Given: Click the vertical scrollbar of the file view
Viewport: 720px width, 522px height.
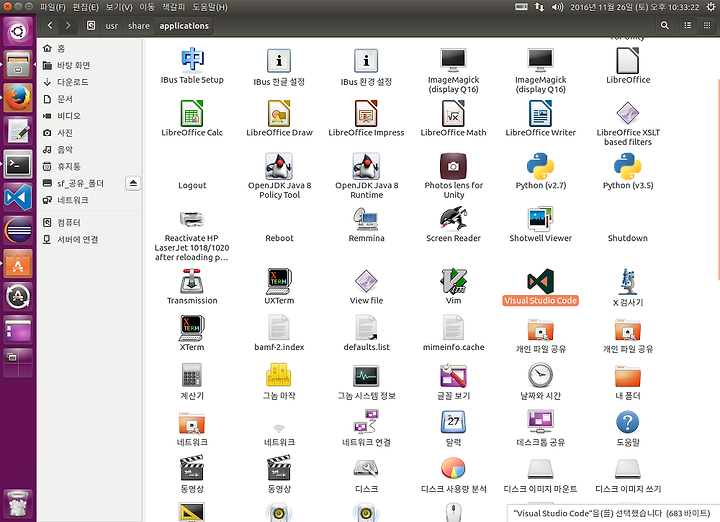Looking at the screenshot, I should pyautogui.click(x=718, y=179).
